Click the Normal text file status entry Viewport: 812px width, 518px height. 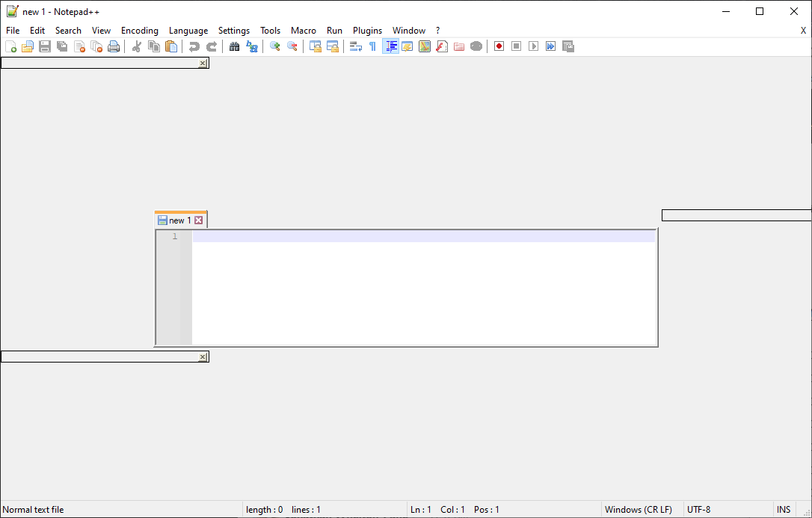[x=33, y=510]
